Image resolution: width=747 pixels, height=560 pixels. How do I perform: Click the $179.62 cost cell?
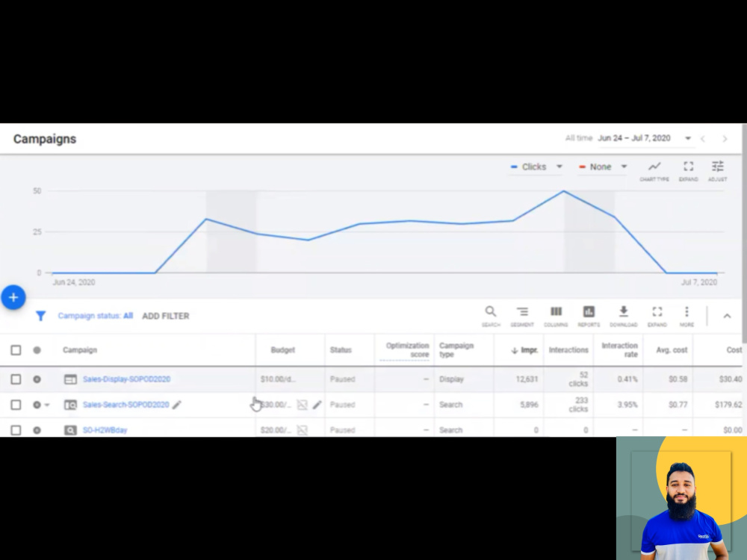(728, 405)
